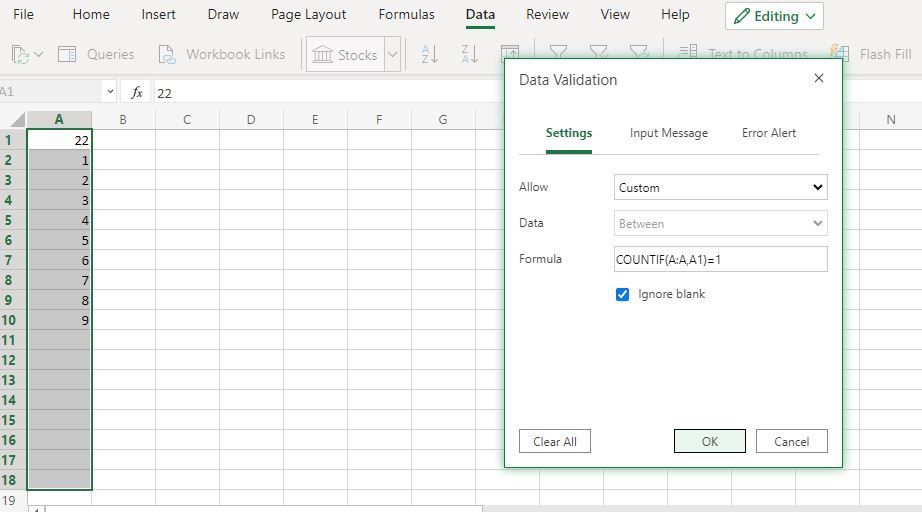Click cell A6 containing 5
This screenshot has width=922, height=512.
[x=59, y=240]
